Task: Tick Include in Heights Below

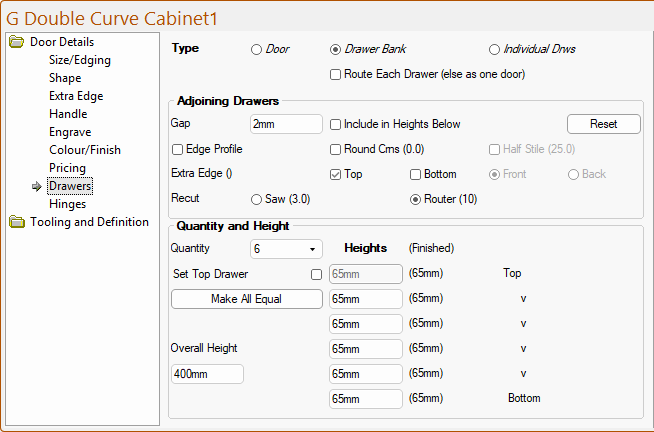Action: coord(336,124)
